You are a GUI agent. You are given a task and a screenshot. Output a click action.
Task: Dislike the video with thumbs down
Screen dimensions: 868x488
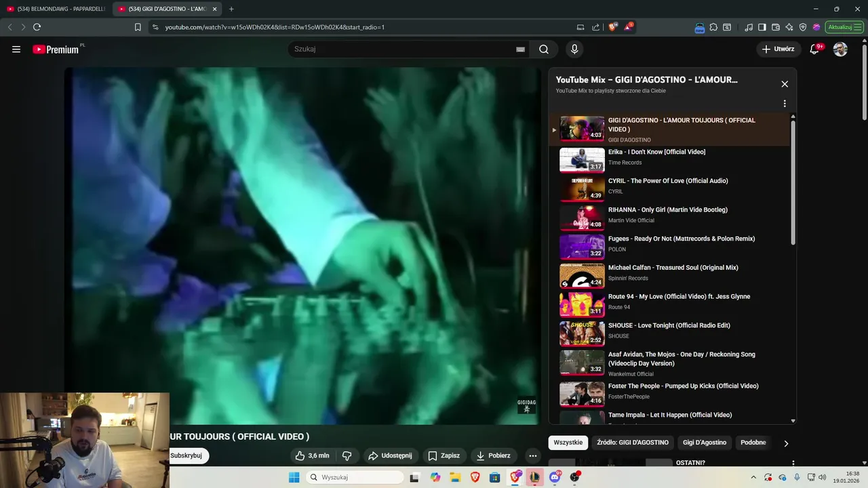pyautogui.click(x=347, y=455)
